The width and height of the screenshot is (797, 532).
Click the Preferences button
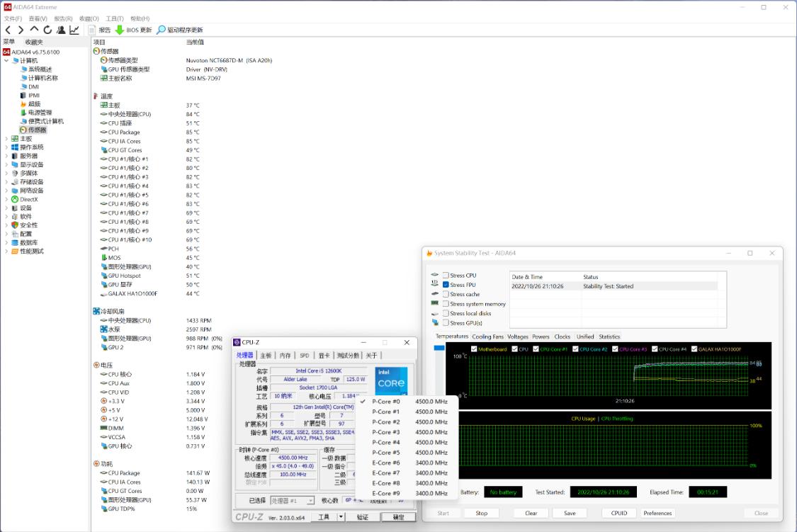coord(657,513)
